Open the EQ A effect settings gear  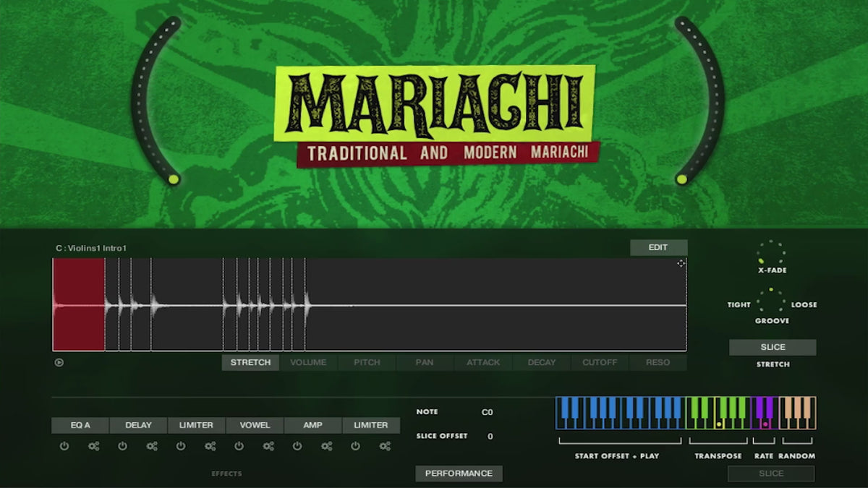pyautogui.click(x=93, y=447)
